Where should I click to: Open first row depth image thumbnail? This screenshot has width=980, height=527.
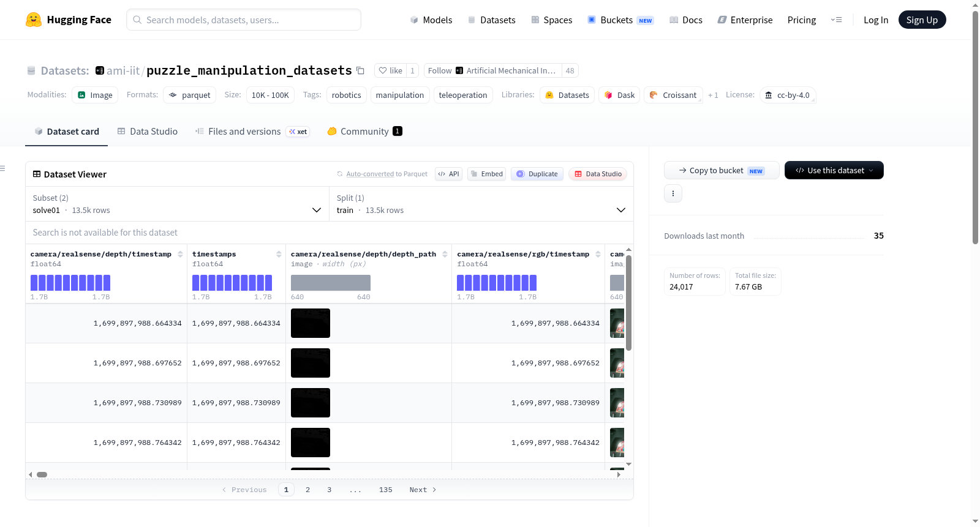[x=311, y=323]
